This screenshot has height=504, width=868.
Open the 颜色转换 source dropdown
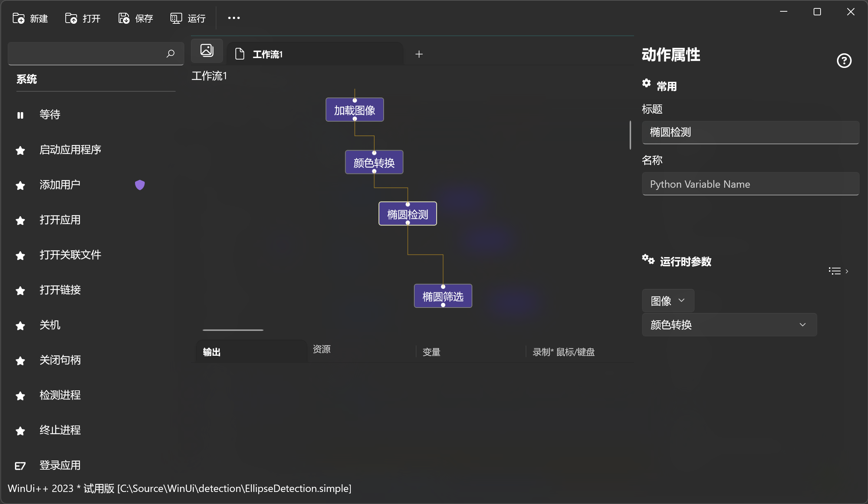tap(729, 325)
